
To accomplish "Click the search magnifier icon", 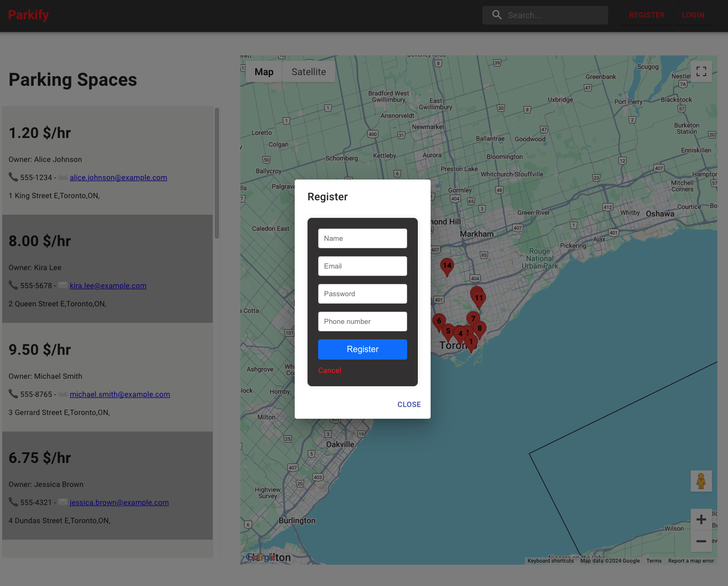I will [497, 15].
